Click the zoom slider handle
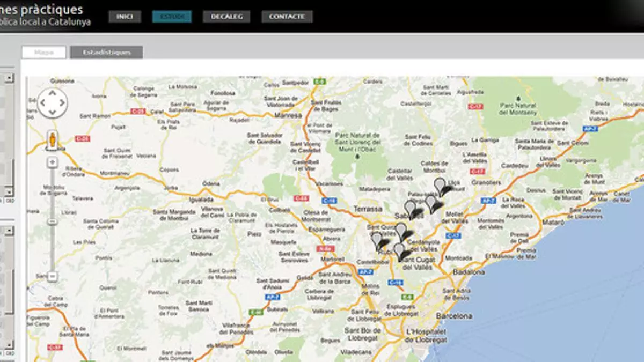Image resolution: width=644 pixels, height=362 pixels. tap(53, 221)
